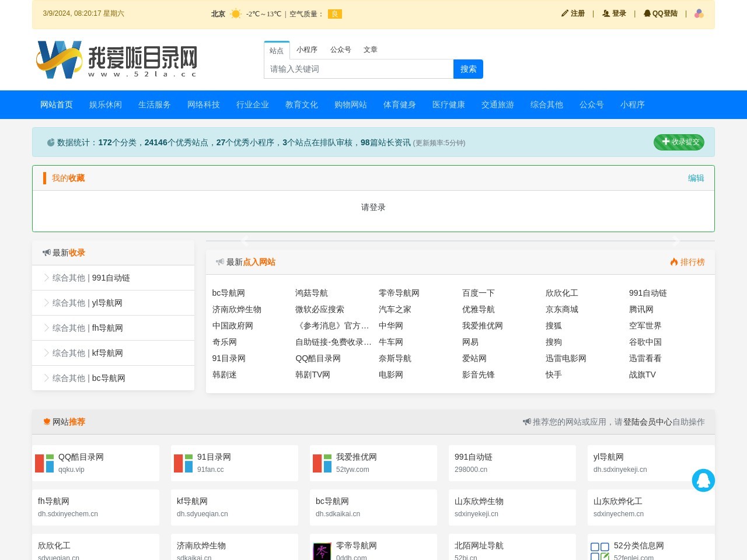Image resolution: width=747 pixels, height=560 pixels.
Task: Click the floating QQ penguin chat icon
Action: click(703, 480)
